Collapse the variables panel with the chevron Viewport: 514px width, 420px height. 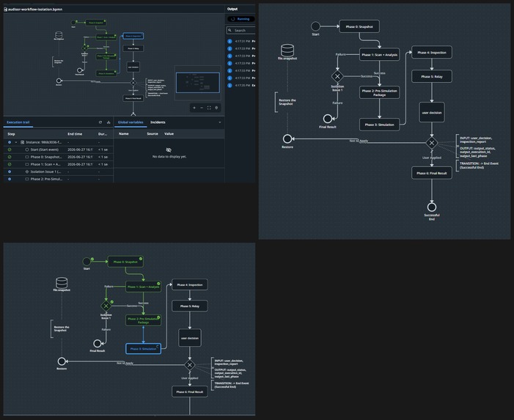(220, 122)
